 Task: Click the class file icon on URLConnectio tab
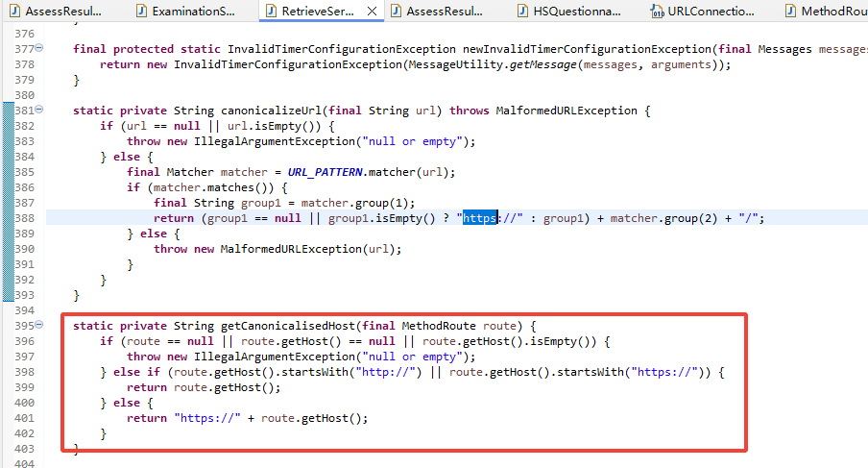tap(658, 12)
